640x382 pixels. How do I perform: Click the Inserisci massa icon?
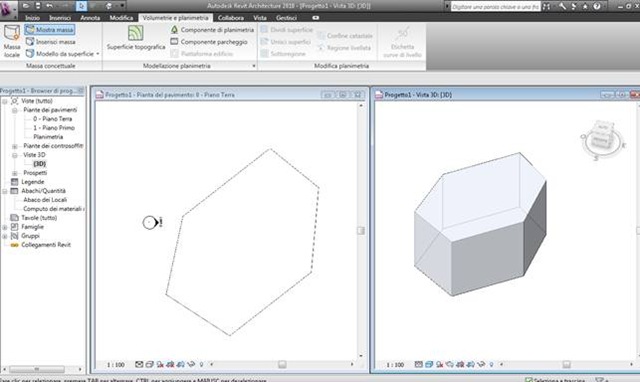30,42
